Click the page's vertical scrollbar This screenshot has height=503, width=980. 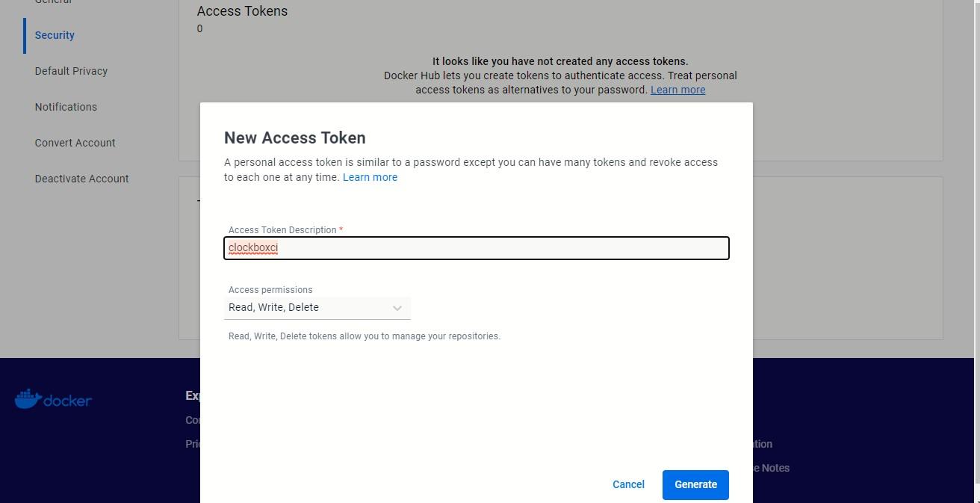pyautogui.click(x=975, y=224)
